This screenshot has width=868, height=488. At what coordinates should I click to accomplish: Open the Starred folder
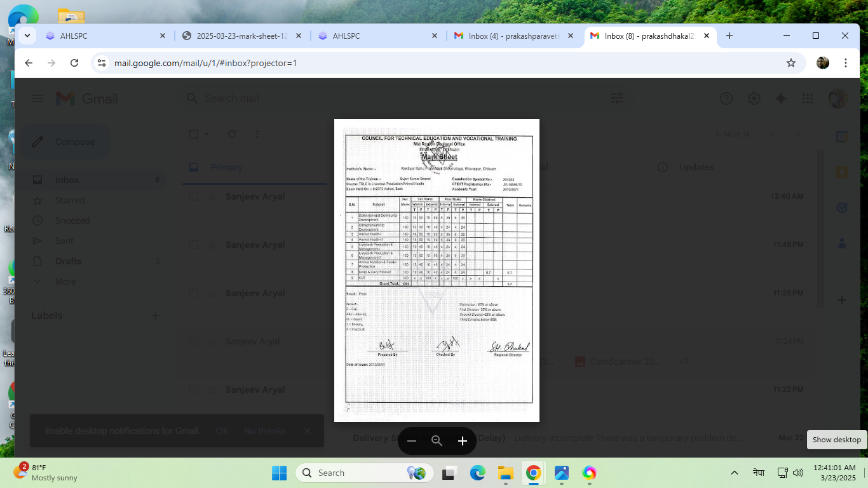tap(70, 200)
